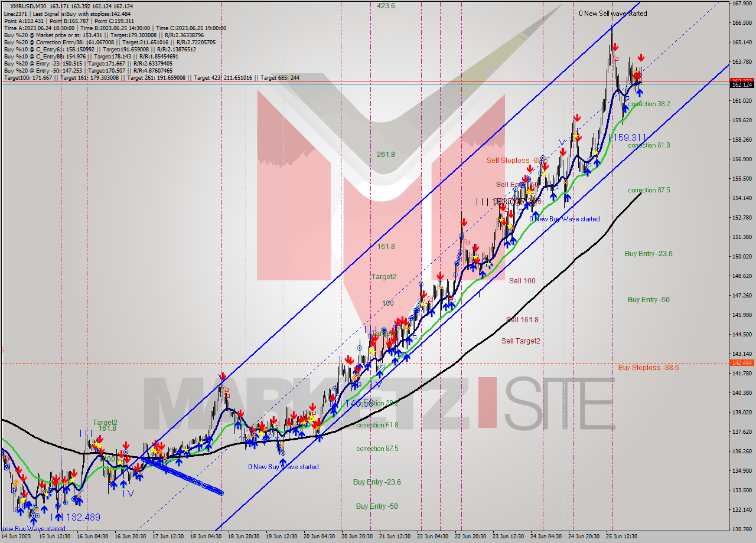Select the '15 Jun 12:30' time axis label
The width and height of the screenshot is (756, 543).
coord(55,537)
